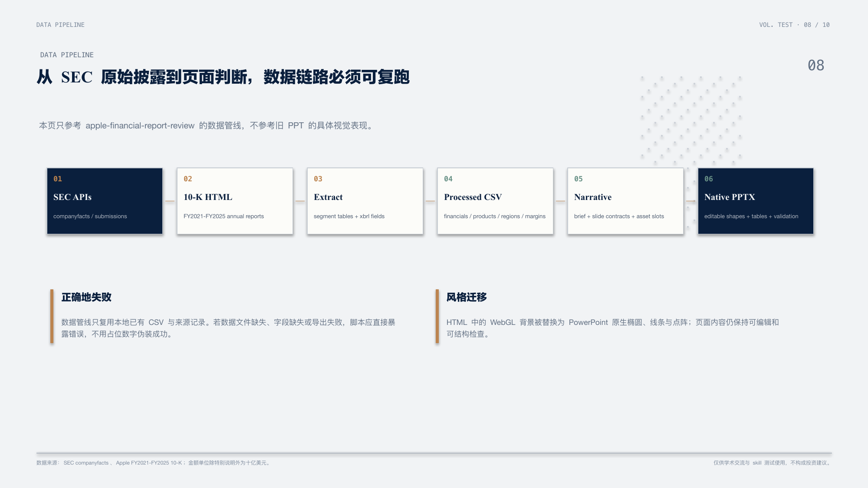The image size is (868, 488).
Task: Click the text companyfacts / submissions
Action: [x=90, y=216]
